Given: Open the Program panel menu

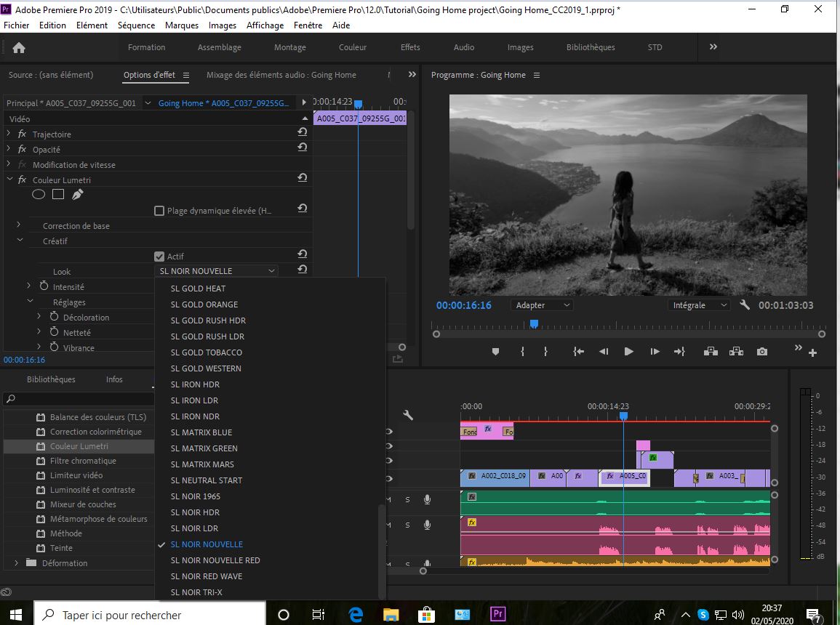Looking at the screenshot, I should pos(537,76).
